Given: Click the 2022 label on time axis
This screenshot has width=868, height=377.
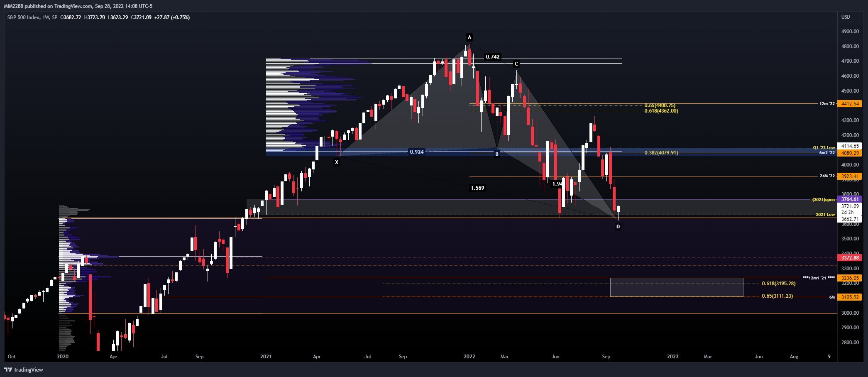Looking at the screenshot, I should 469,357.
